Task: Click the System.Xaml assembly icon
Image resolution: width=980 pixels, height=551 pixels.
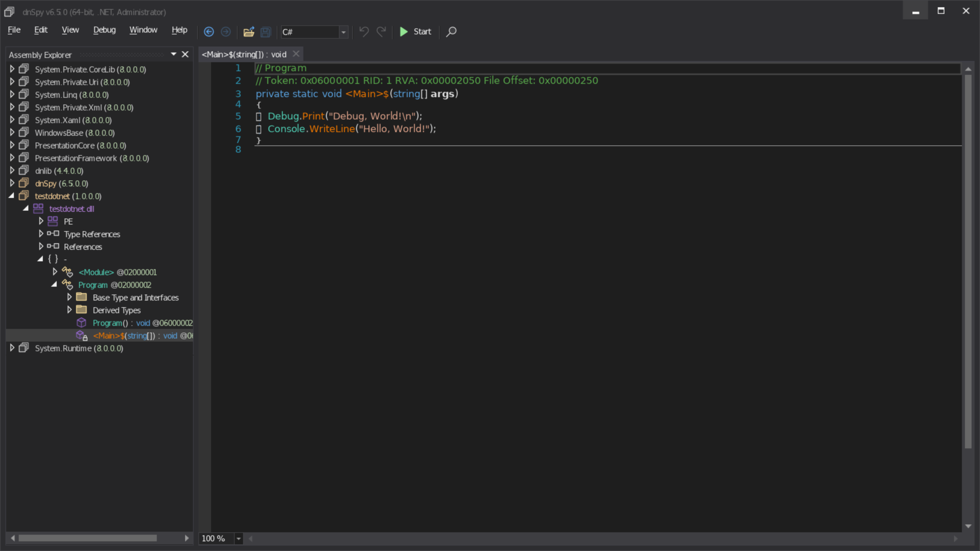Action: coord(24,119)
